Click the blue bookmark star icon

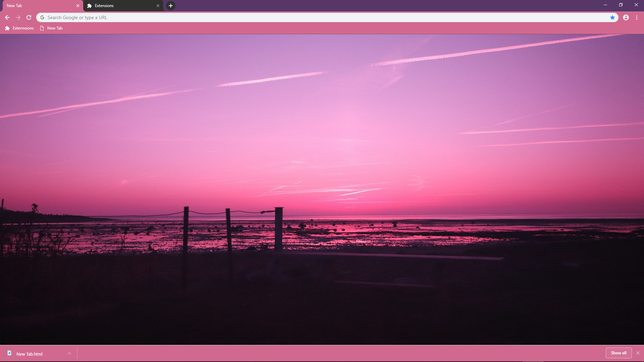pos(612,17)
